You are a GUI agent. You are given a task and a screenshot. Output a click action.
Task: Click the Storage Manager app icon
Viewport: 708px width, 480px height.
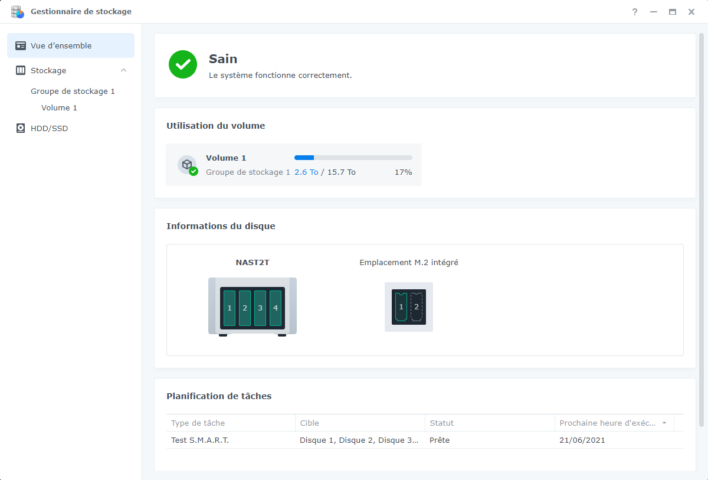pyautogui.click(x=17, y=12)
